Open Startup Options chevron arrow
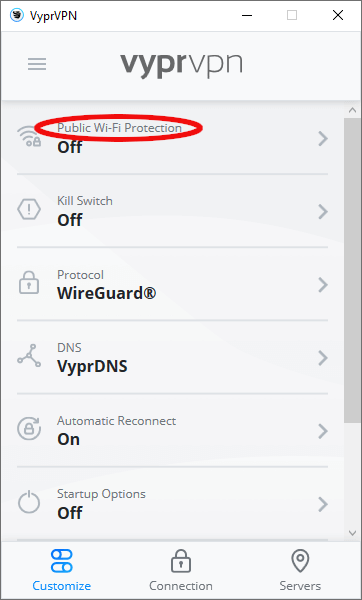Screen dimensions: 362x600 click(x=323, y=505)
